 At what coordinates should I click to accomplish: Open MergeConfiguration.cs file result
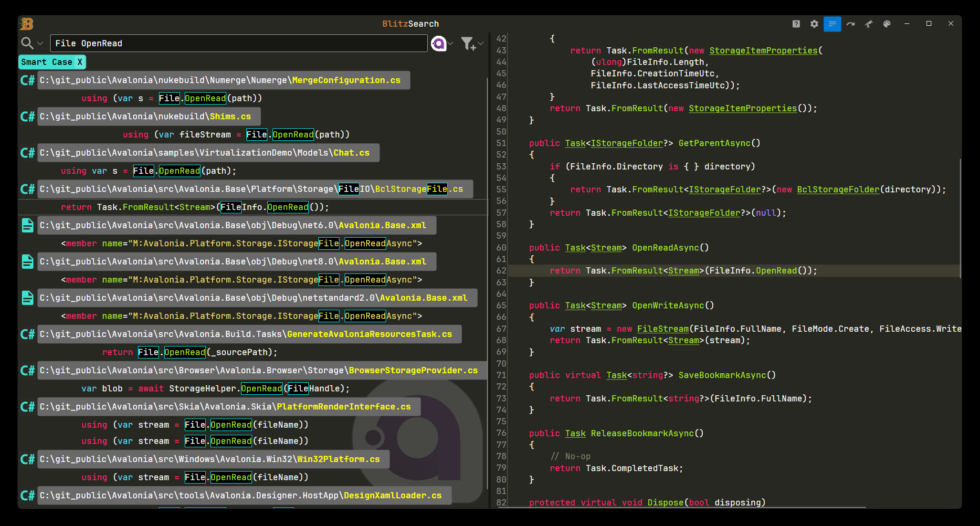point(223,80)
